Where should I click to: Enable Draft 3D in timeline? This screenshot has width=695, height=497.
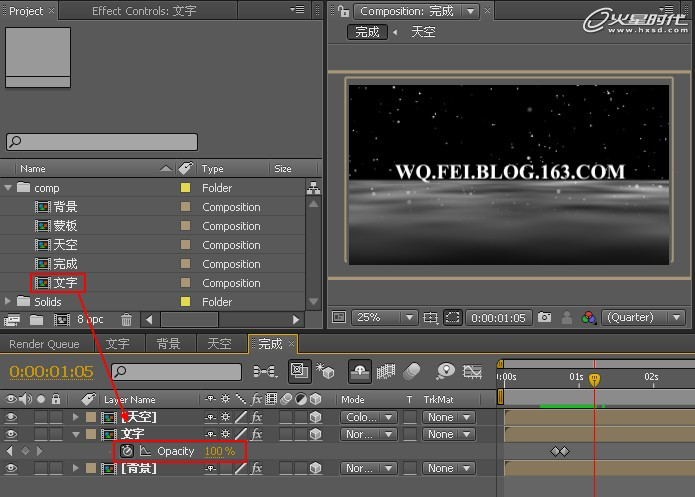coord(325,371)
